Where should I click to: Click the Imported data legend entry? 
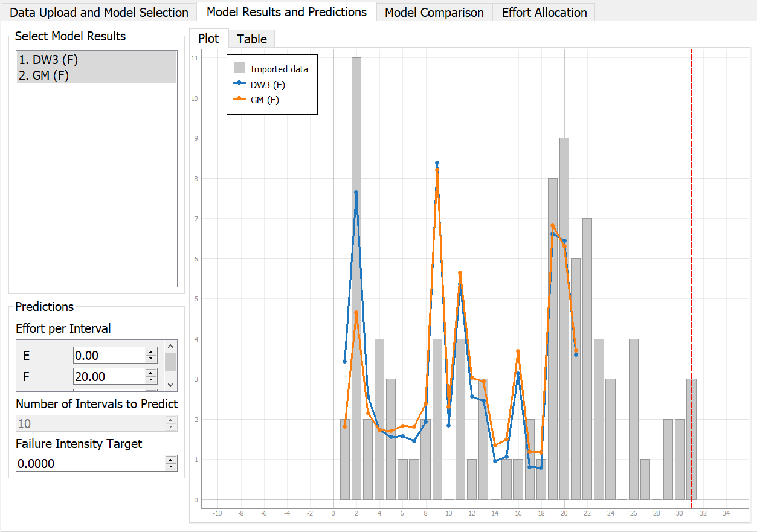(271, 69)
